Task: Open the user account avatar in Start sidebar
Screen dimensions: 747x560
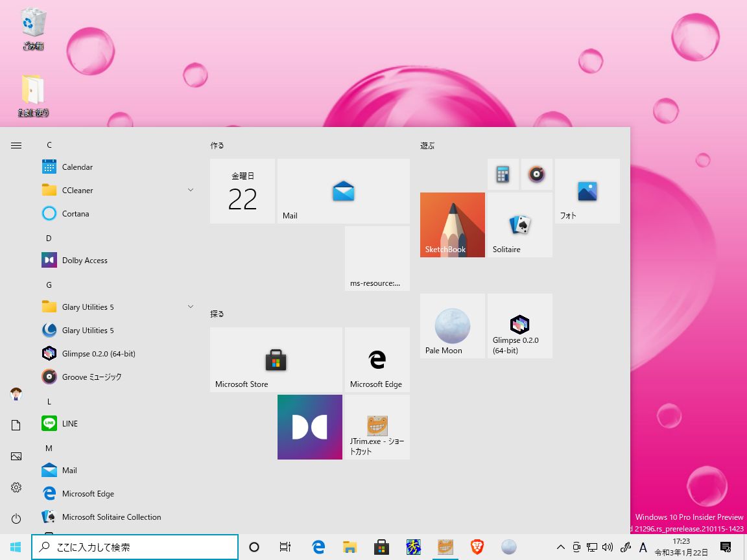Action: (16, 394)
